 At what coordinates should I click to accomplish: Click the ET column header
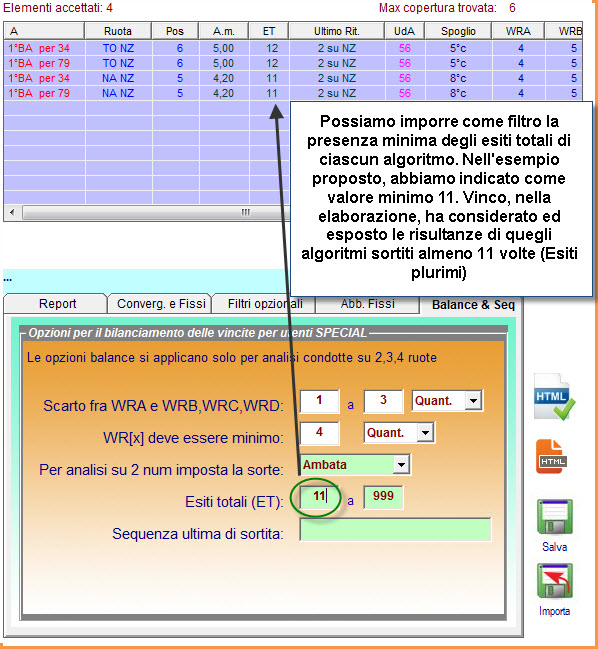point(269,31)
